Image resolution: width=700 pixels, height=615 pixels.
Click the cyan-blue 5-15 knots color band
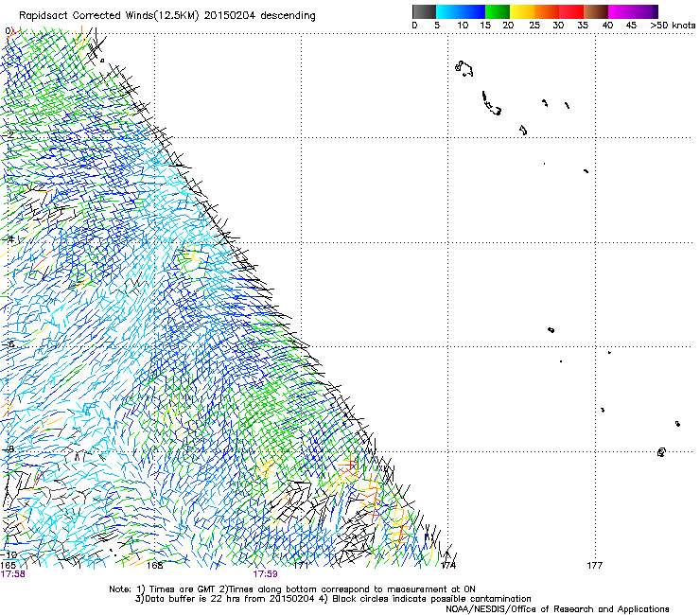click(x=461, y=11)
